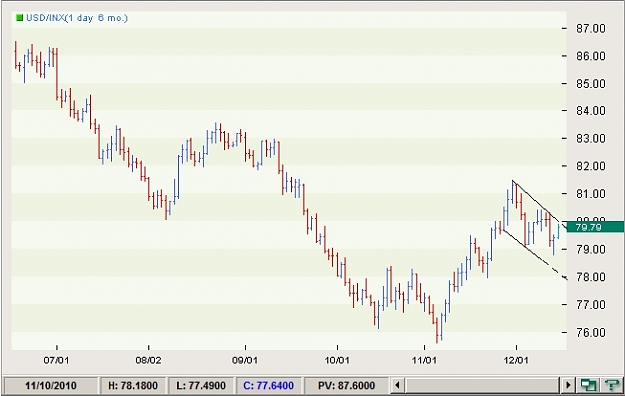Click the date field 11/10/2010
The height and width of the screenshot is (396, 625).
coord(51,386)
